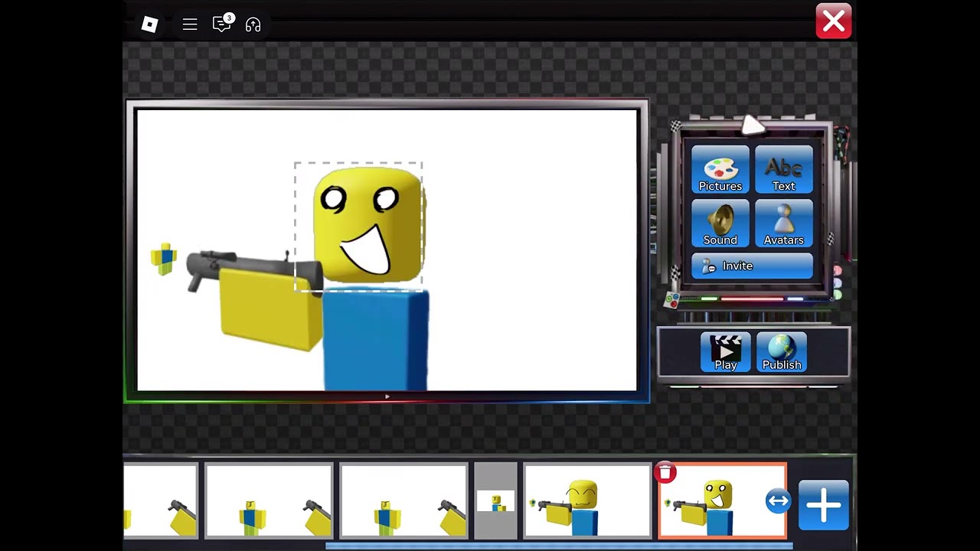Add a new frame with plus button

click(x=824, y=505)
